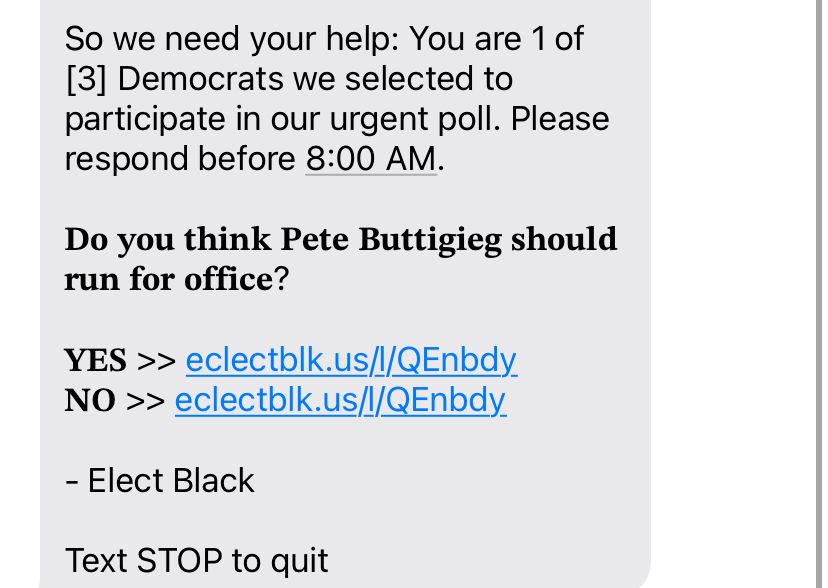Click the name Pete Buttigieg in the question
The height and width of the screenshot is (588, 828).
click(391, 240)
